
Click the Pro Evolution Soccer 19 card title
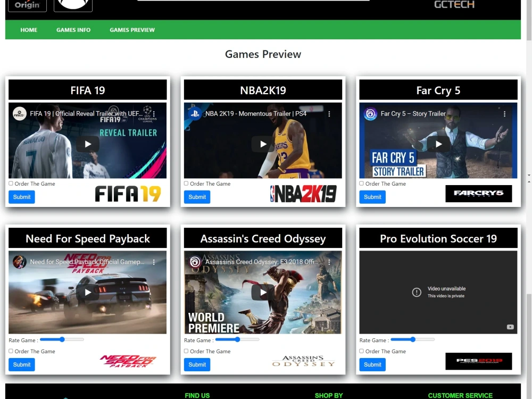pyautogui.click(x=438, y=238)
